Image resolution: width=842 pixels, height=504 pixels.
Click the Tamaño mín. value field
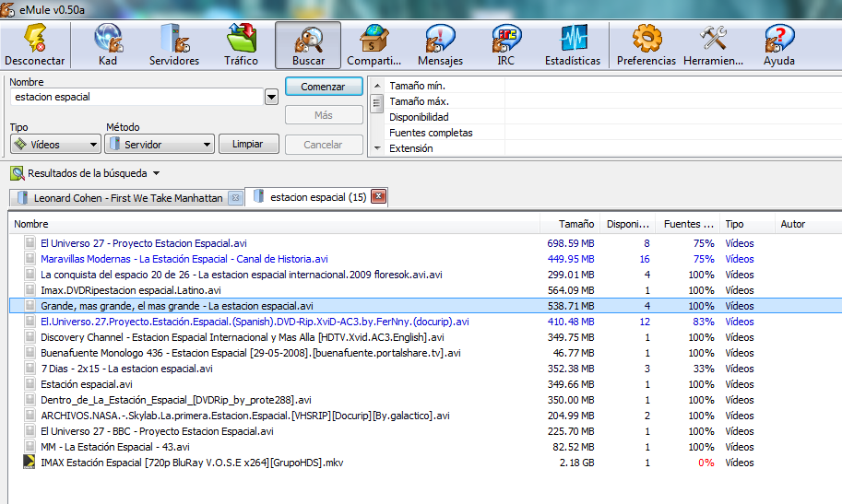[673, 86]
